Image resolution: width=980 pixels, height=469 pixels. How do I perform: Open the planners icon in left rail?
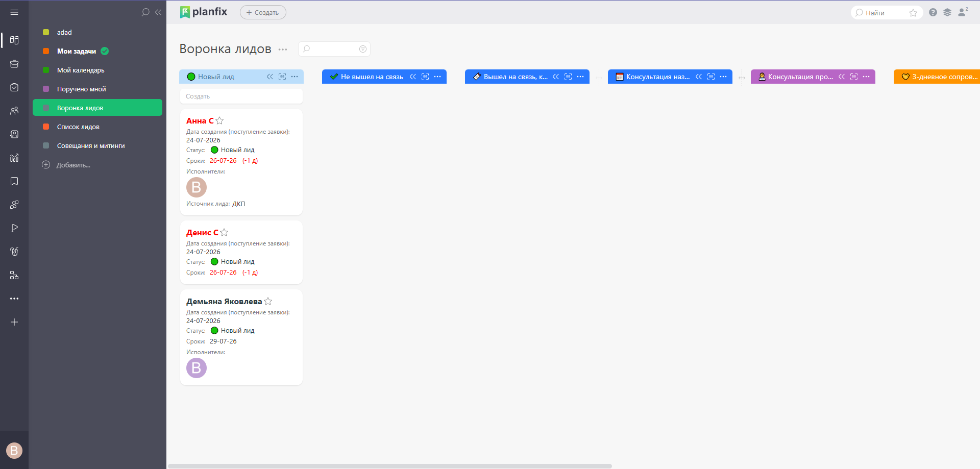[x=14, y=40]
